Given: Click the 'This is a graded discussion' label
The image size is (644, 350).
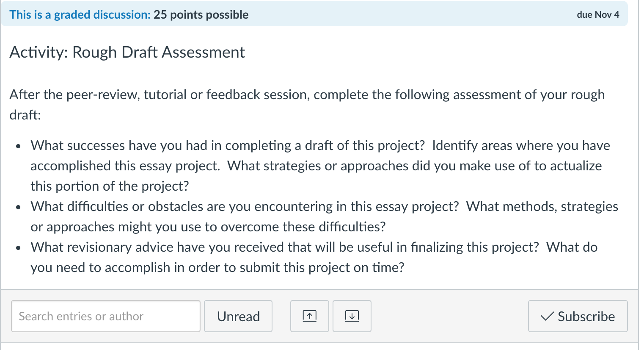Looking at the screenshot, I should click(80, 14).
